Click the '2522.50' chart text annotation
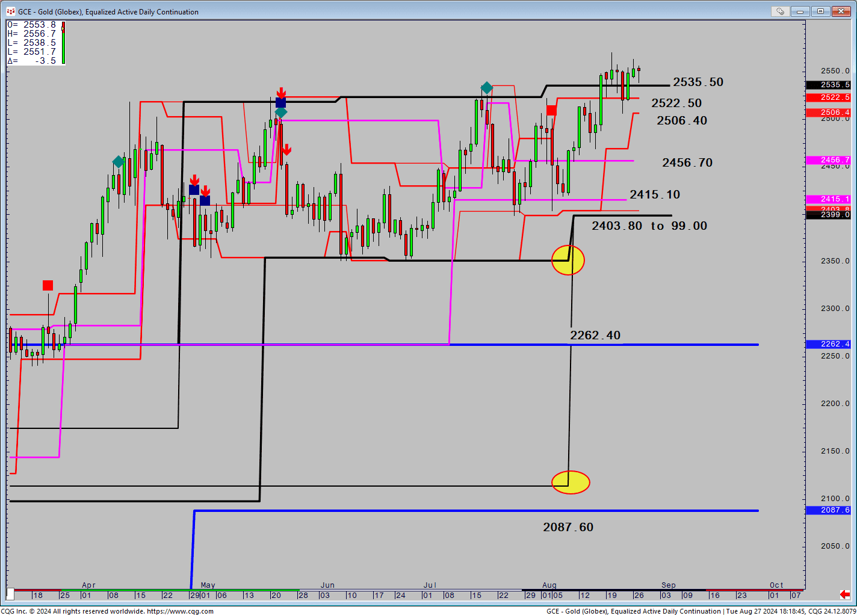Screen dimensions: 857x616 click(676, 103)
